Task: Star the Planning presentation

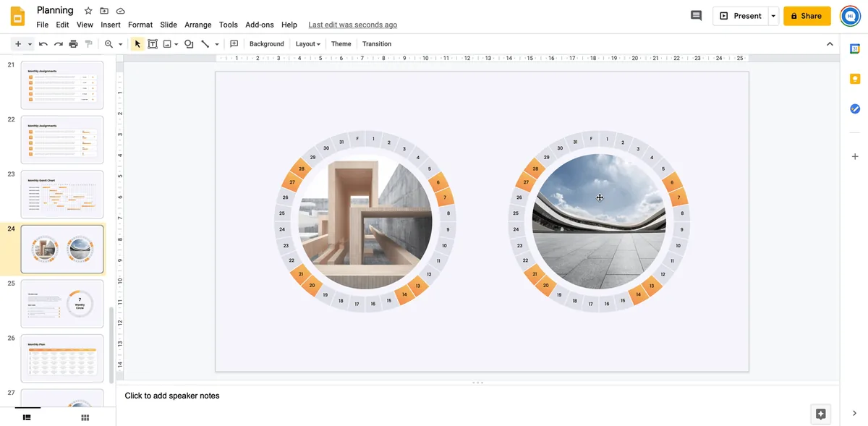Action: (x=88, y=11)
